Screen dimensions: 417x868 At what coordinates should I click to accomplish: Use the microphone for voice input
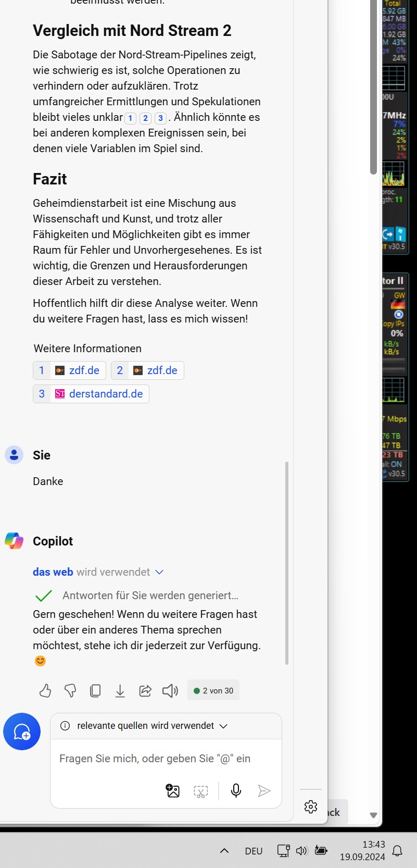click(x=236, y=791)
